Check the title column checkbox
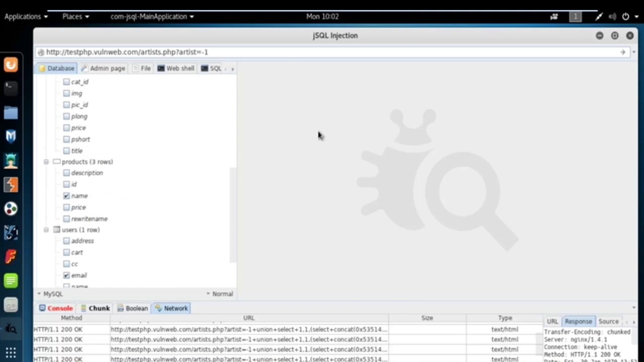The image size is (644, 362). [x=66, y=151]
